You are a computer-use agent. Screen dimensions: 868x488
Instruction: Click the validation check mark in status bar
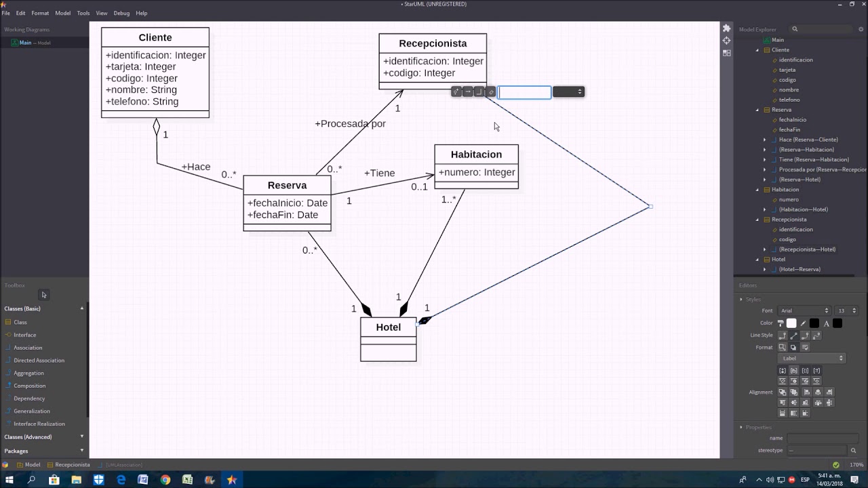(836, 465)
